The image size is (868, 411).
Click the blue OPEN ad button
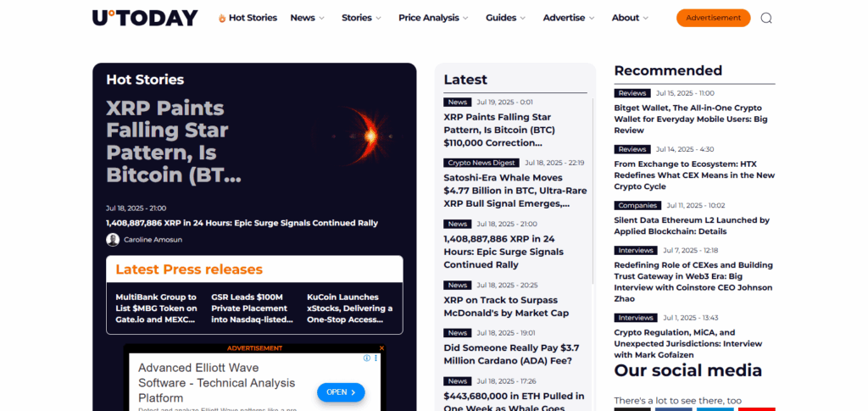pyautogui.click(x=341, y=392)
